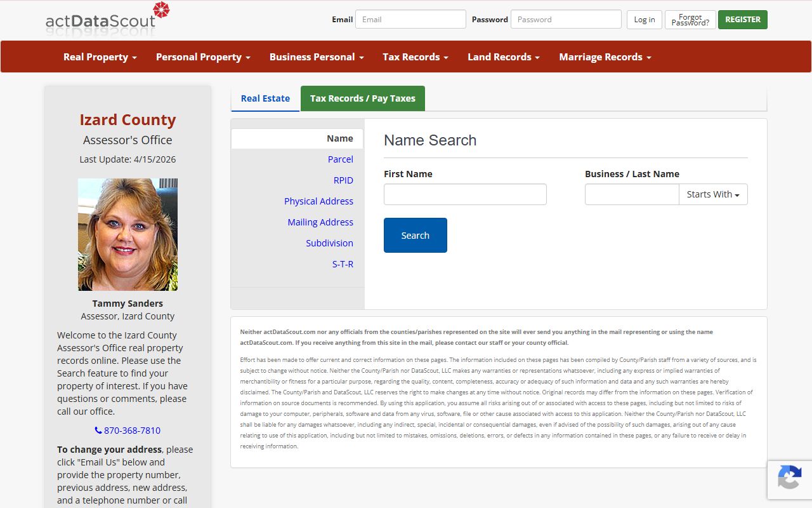Click into the First Name field

(x=465, y=194)
